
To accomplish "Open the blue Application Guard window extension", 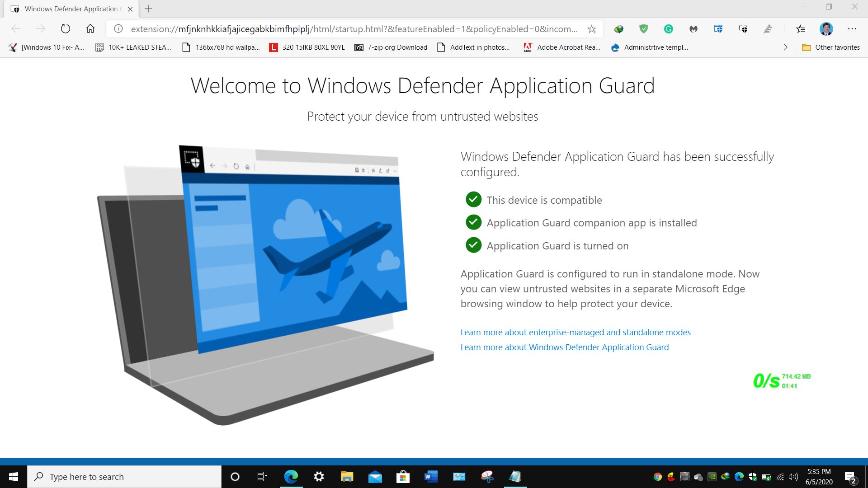I will point(718,29).
